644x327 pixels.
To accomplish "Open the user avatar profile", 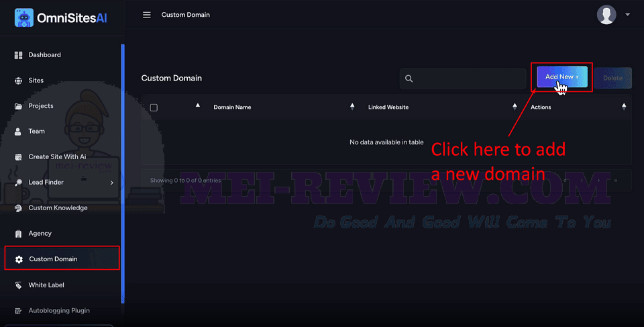I will pyautogui.click(x=606, y=15).
